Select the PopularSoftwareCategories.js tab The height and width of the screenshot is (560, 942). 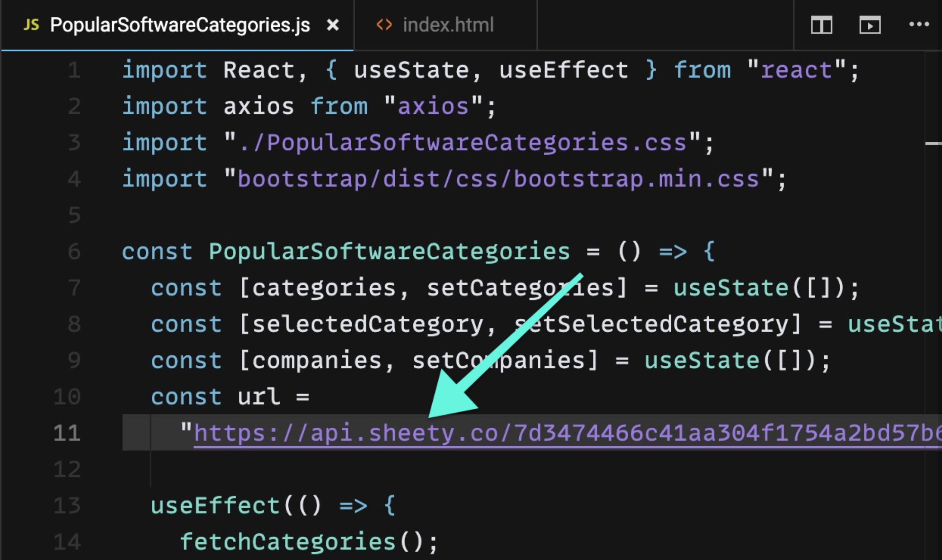180,25
